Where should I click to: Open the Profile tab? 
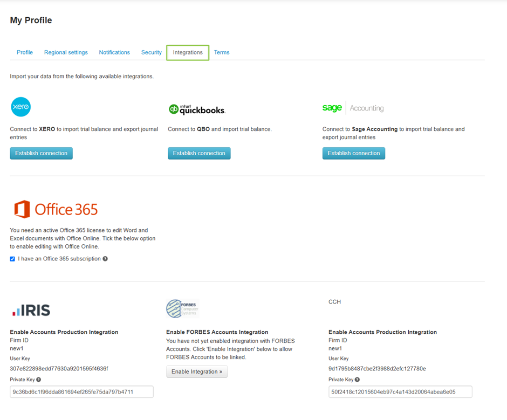25,52
